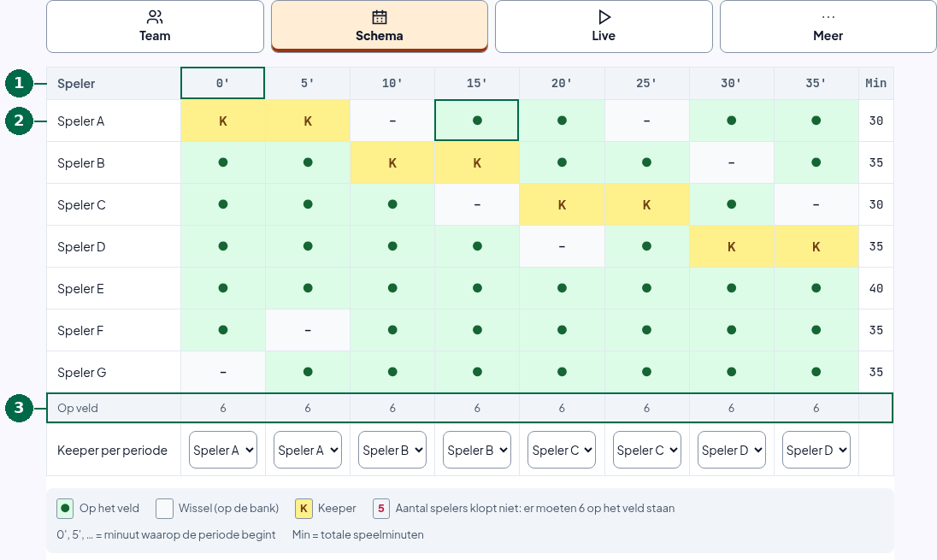Open keeper dropdown for the 0' period

(223, 450)
